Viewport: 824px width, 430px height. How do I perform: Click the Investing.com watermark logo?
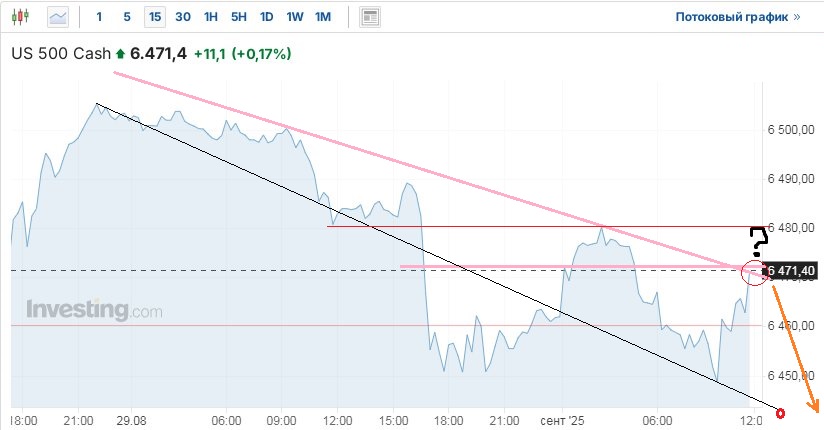(94, 310)
